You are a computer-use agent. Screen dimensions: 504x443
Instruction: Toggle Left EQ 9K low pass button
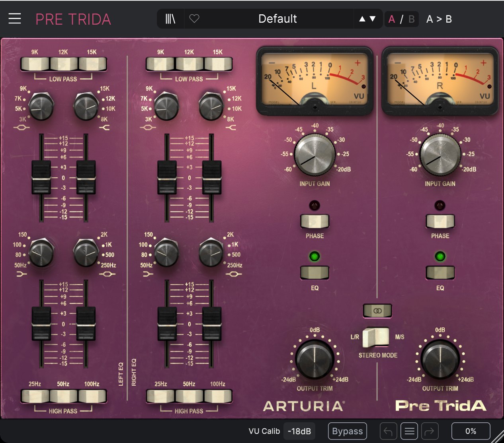(x=35, y=64)
